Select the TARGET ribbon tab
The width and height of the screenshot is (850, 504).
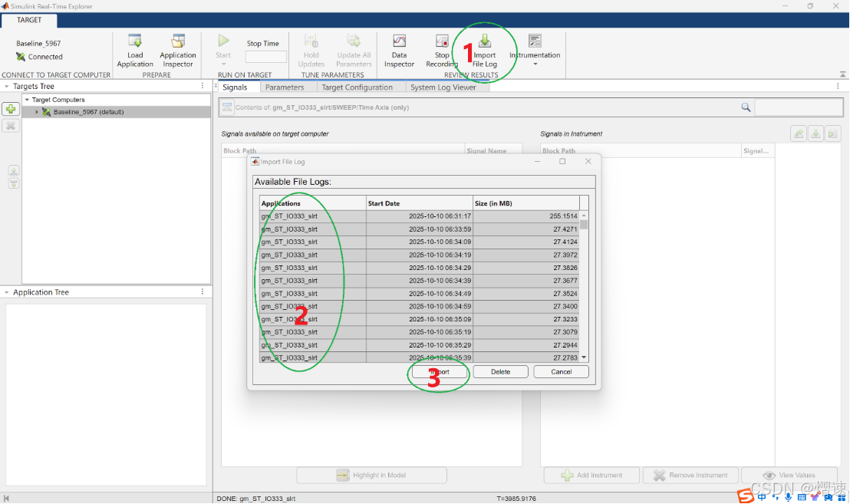tap(28, 20)
